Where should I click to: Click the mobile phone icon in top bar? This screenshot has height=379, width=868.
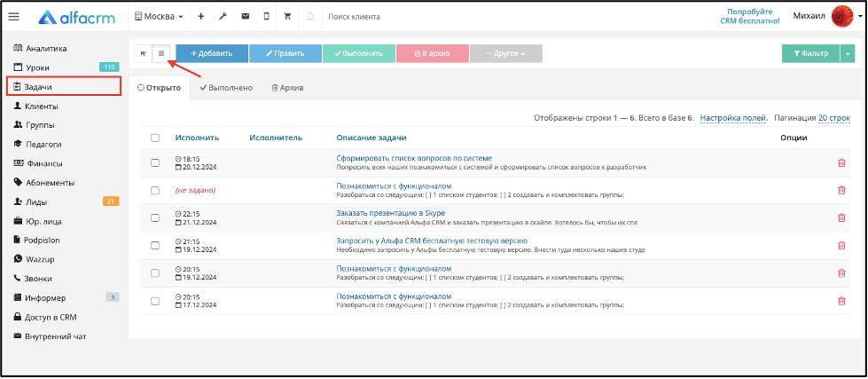266,17
